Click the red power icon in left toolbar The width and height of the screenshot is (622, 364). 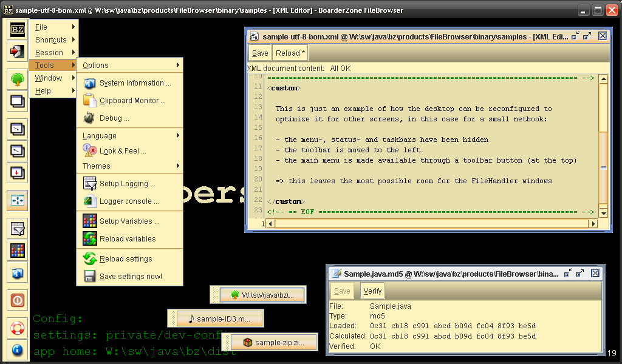pyautogui.click(x=17, y=300)
